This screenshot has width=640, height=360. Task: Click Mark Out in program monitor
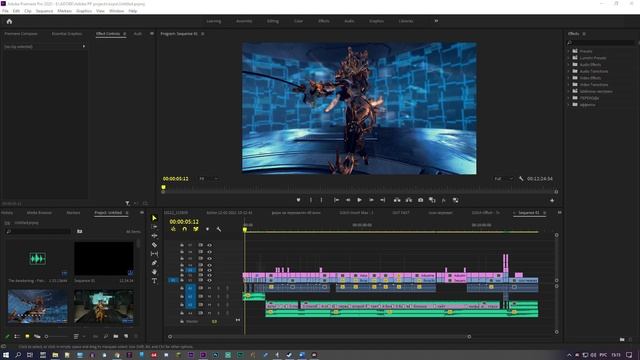(x=321, y=200)
